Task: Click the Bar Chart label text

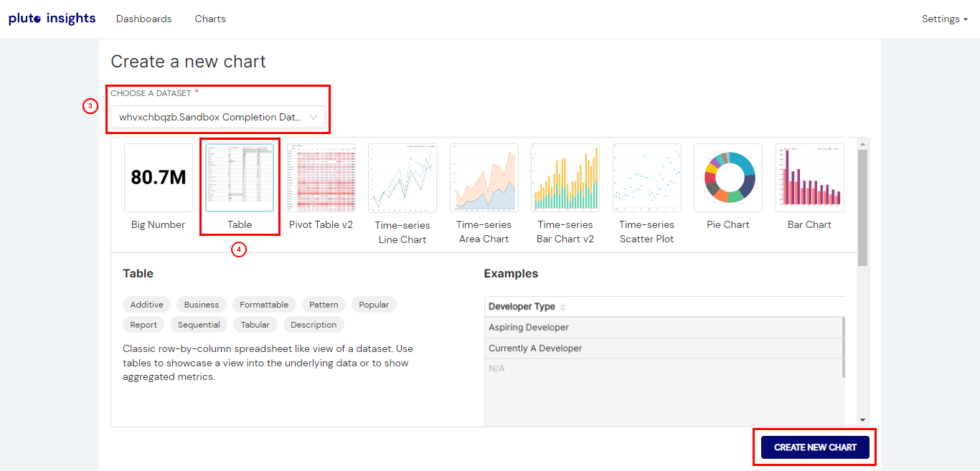Action: [x=809, y=224]
